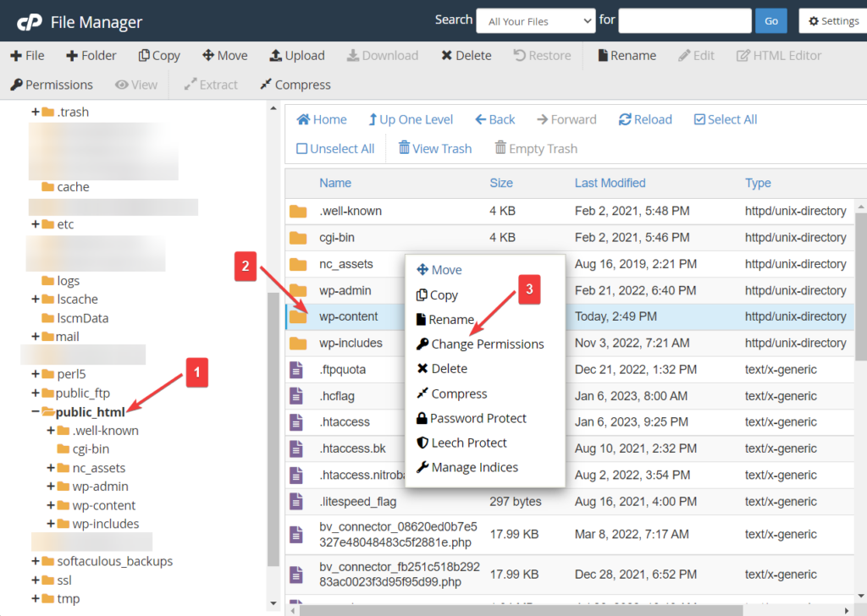The width and height of the screenshot is (867, 616).
Task: Go to Home directory
Action: (321, 119)
